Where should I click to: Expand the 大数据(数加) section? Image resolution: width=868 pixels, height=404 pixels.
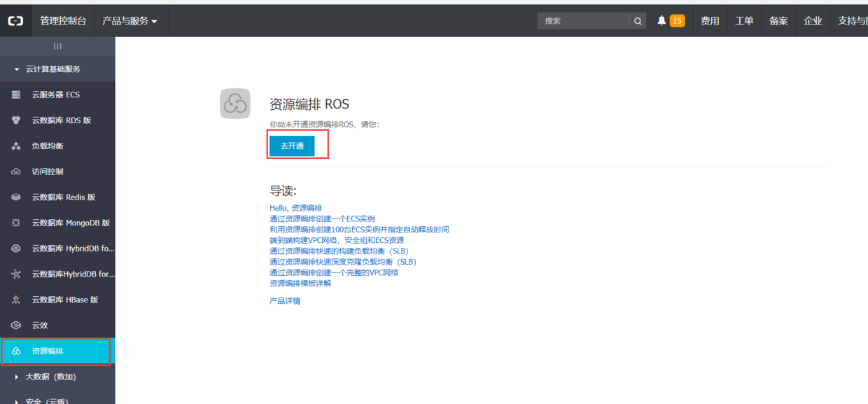click(x=45, y=377)
